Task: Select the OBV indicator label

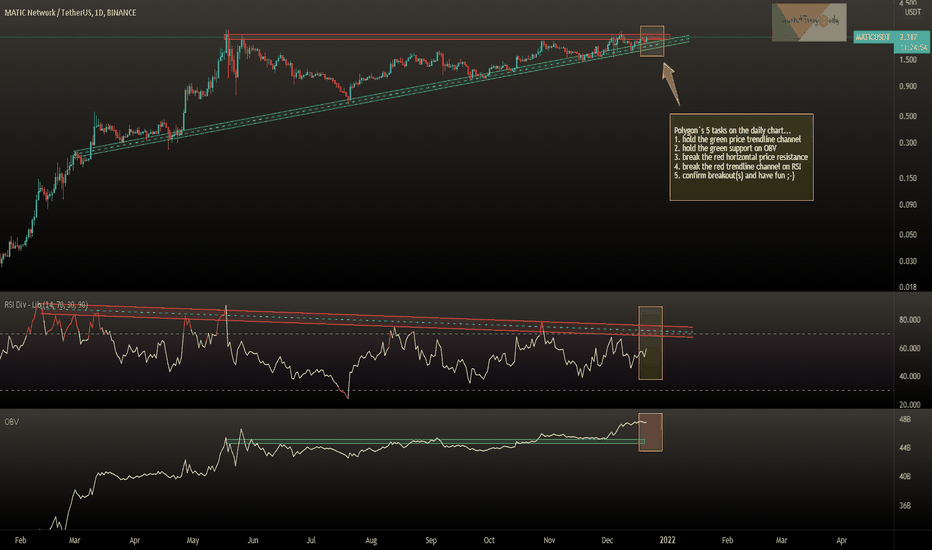Action: click(11, 422)
